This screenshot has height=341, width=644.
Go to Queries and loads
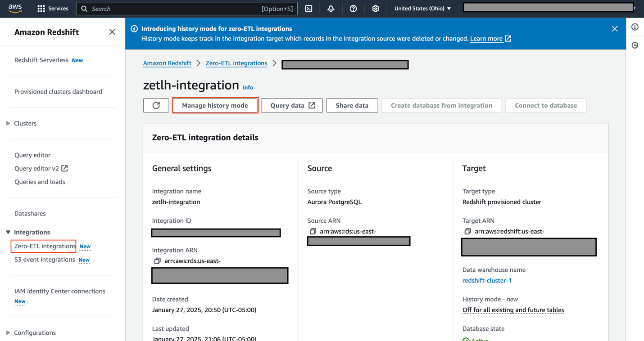click(x=40, y=182)
